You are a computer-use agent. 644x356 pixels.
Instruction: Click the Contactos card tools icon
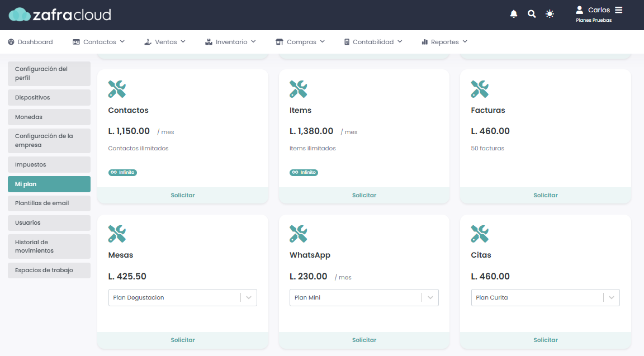pos(117,89)
